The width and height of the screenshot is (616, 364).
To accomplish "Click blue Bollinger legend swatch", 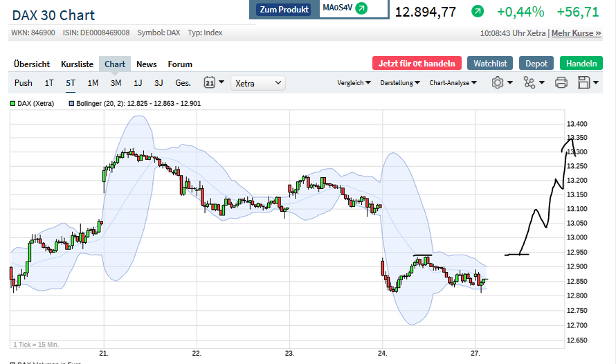I will 71,104.
